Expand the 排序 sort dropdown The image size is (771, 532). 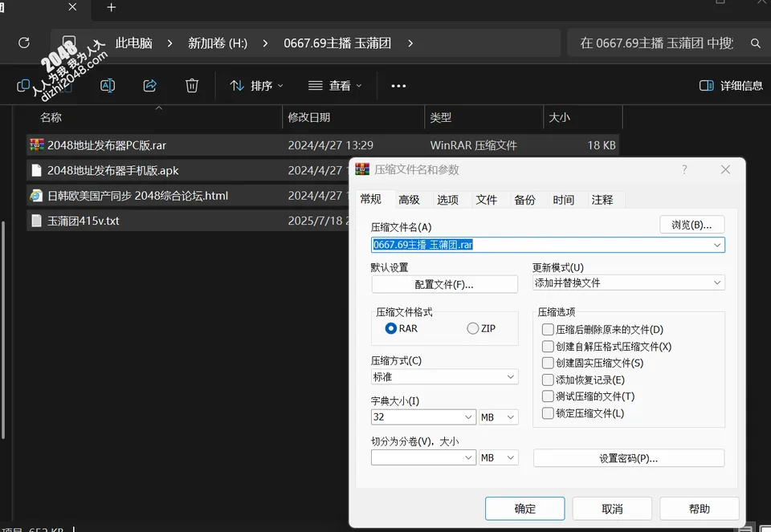click(x=257, y=86)
